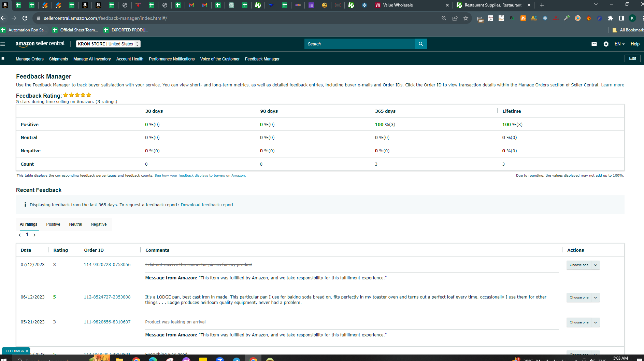Open the messages envelope icon

pyautogui.click(x=594, y=44)
